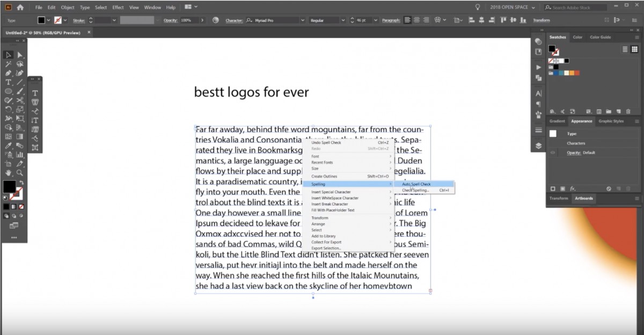Image resolution: width=644 pixels, height=335 pixels.
Task: Open the 2018 OPEN SPACE workspace switcher
Action: pos(512,8)
